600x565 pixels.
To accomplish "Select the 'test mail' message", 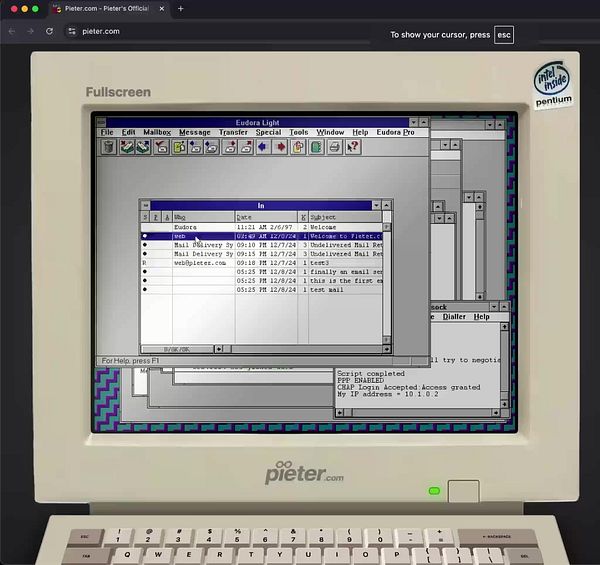I will pyautogui.click(x=262, y=290).
